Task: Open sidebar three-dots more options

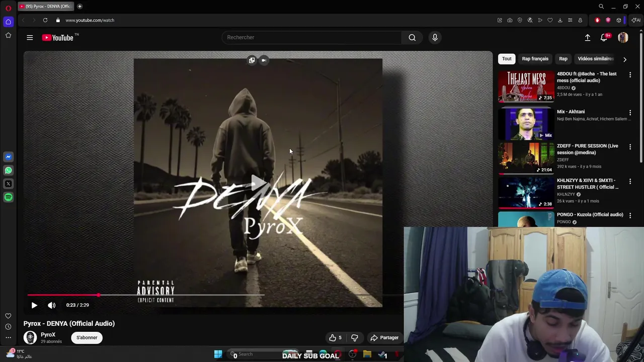Action: [x=8, y=338]
